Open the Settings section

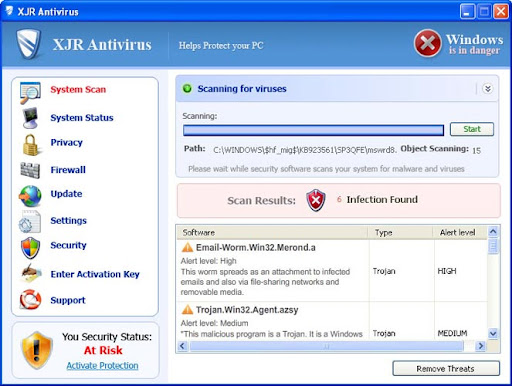click(68, 221)
